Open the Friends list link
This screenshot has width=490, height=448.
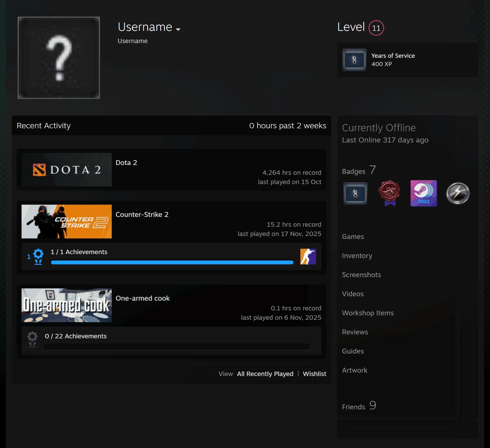coord(359,406)
